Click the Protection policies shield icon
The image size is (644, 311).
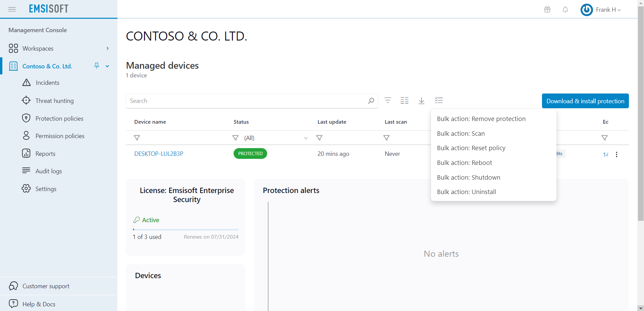[26, 118]
